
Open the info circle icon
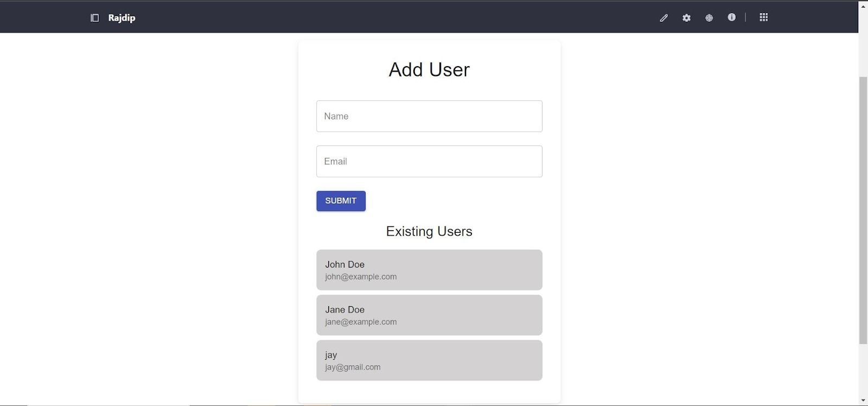click(732, 17)
